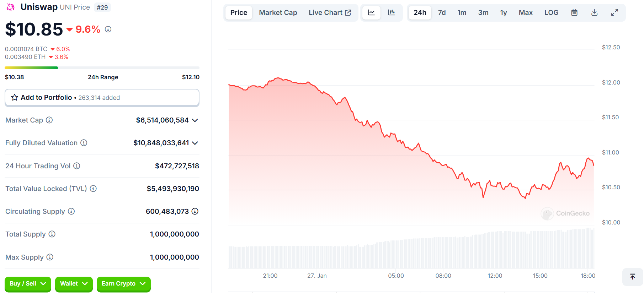Click the info icon next to Market Cap
The height and width of the screenshot is (293, 644).
click(x=49, y=120)
